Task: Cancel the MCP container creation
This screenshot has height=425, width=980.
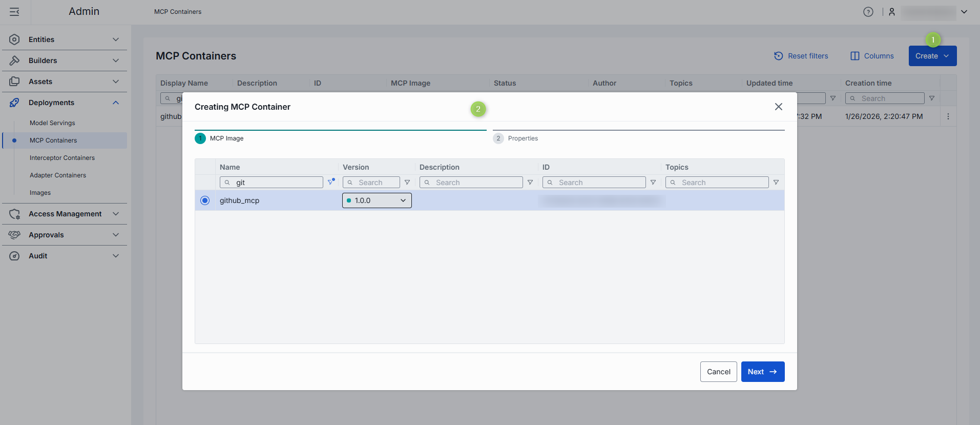Action: click(x=718, y=372)
